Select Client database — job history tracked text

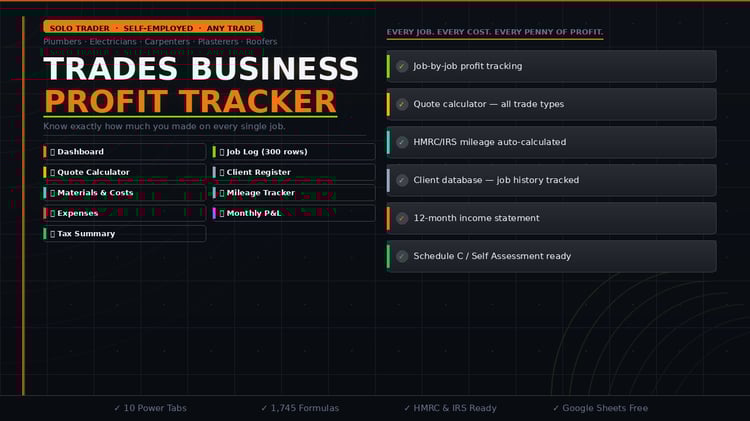click(496, 180)
